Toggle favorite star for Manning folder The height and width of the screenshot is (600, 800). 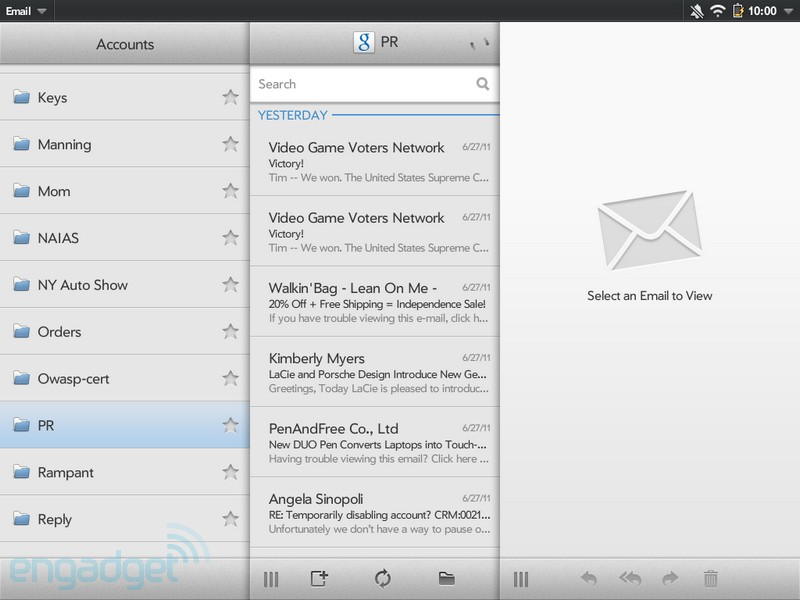[x=231, y=144]
